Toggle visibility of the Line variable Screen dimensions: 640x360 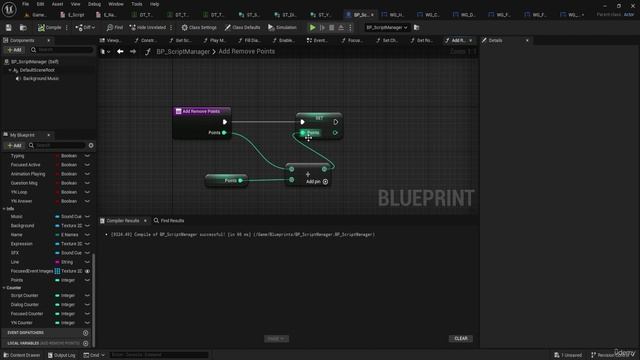87,262
